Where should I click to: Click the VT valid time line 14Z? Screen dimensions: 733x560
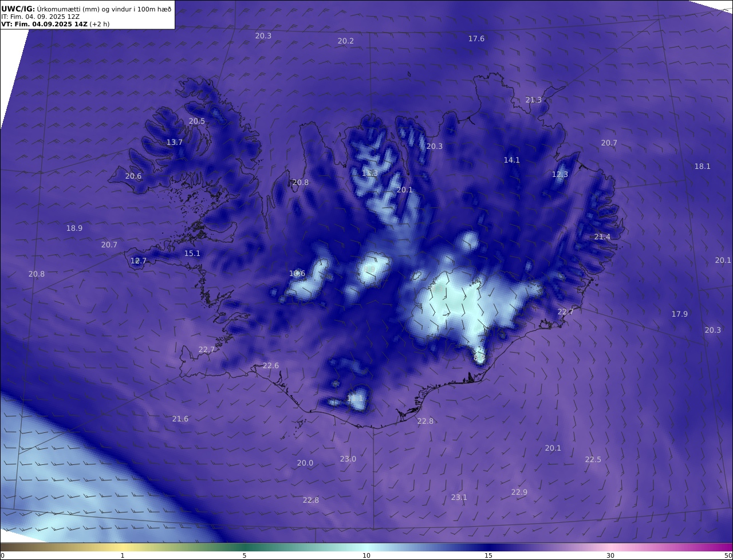tap(55, 24)
